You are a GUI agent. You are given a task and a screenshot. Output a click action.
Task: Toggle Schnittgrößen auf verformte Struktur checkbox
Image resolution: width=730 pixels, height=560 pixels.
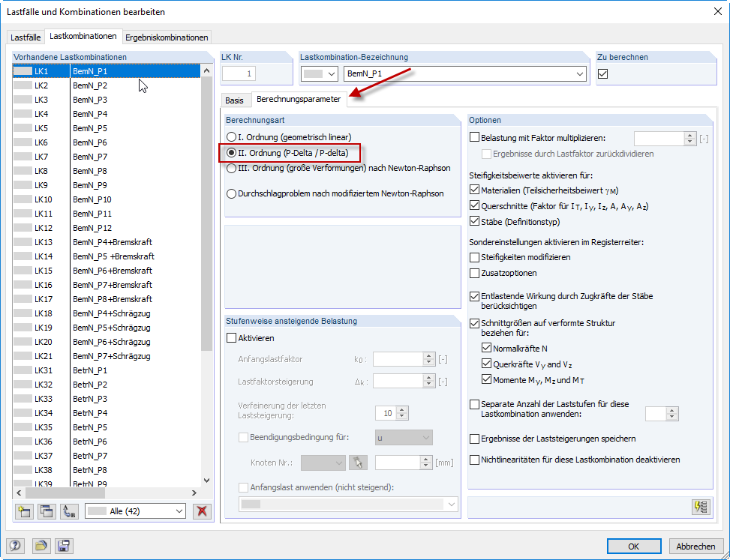click(x=474, y=323)
